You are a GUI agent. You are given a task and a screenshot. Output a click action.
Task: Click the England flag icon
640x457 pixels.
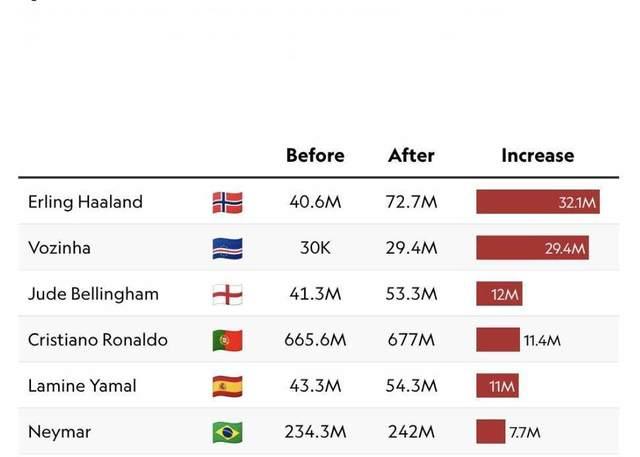[x=227, y=294]
